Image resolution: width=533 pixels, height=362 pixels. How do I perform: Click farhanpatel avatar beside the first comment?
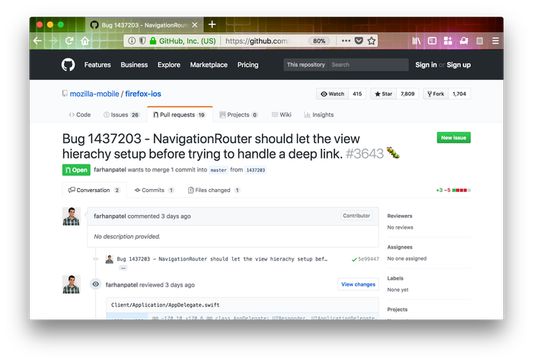[x=71, y=216]
